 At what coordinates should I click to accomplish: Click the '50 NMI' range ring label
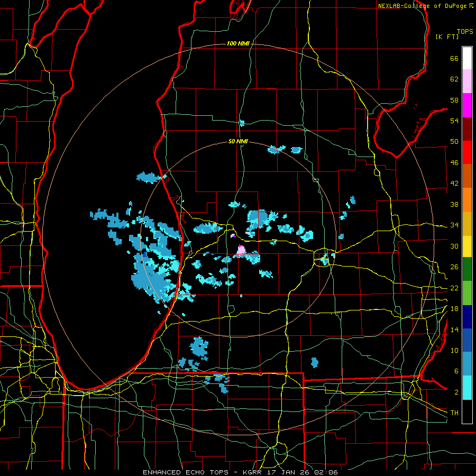click(238, 141)
